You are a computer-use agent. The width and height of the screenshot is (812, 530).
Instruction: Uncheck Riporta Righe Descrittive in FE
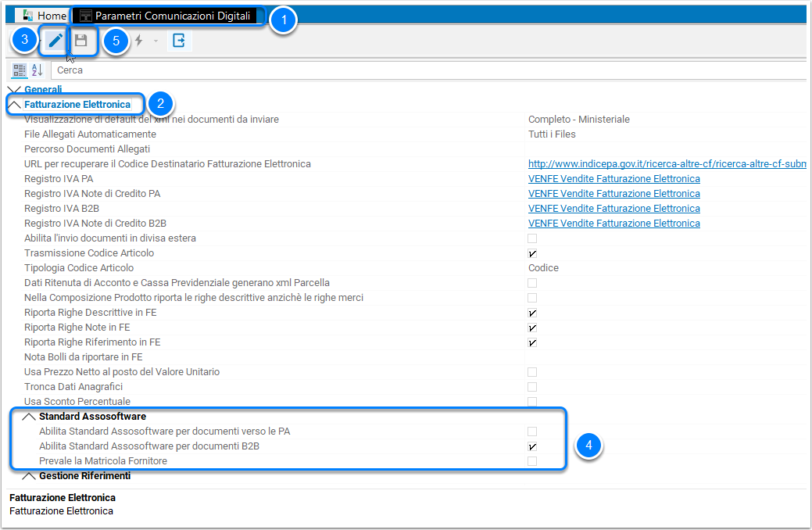coord(532,313)
